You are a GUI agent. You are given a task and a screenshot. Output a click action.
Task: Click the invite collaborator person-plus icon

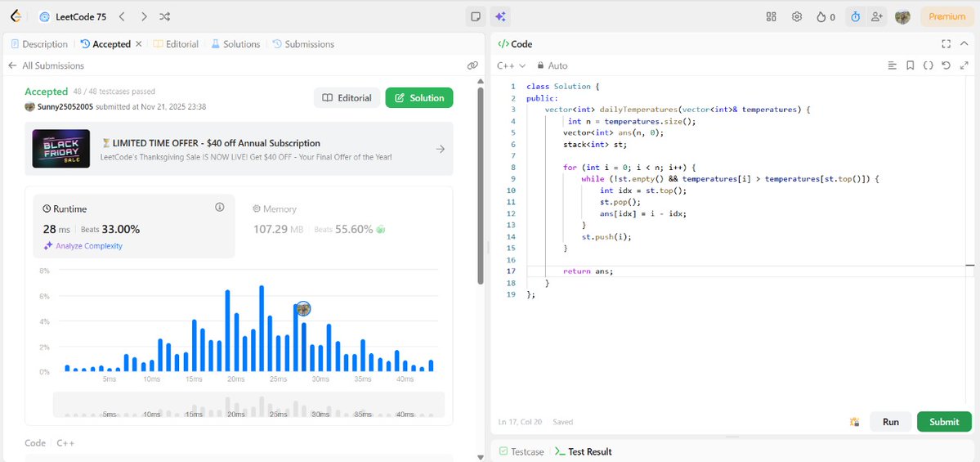(877, 17)
